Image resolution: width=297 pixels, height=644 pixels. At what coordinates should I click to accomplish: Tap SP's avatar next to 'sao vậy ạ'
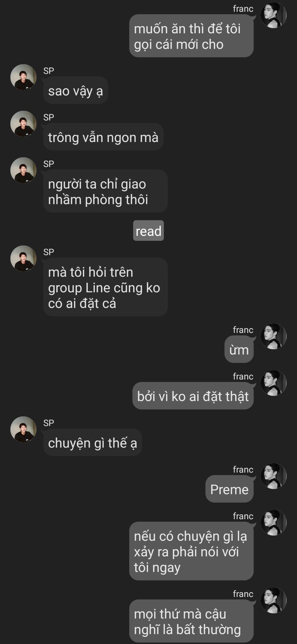click(23, 77)
